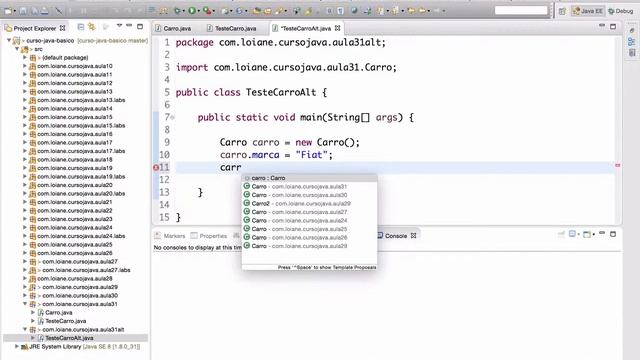Close the TesteCarroAlt.java editor tab
The height and width of the screenshot is (360, 640).
tap(338, 28)
